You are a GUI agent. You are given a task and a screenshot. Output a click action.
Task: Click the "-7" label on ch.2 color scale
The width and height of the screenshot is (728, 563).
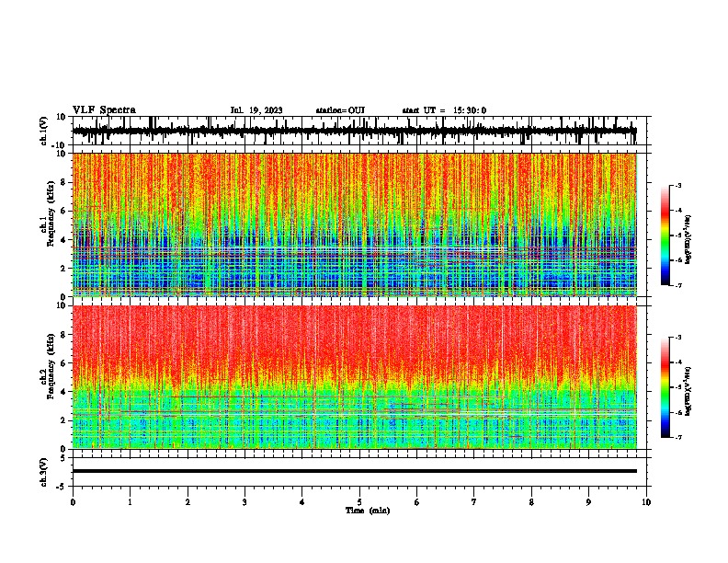[678, 438]
